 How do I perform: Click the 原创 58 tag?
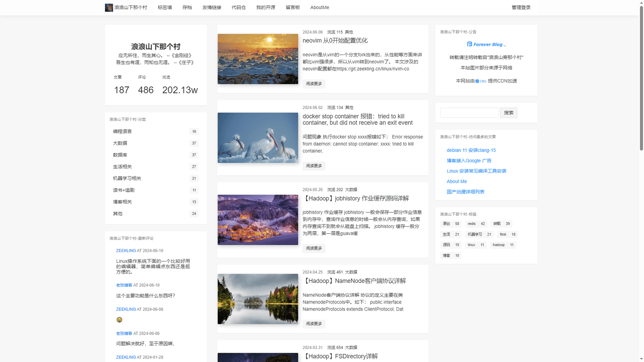click(x=451, y=223)
